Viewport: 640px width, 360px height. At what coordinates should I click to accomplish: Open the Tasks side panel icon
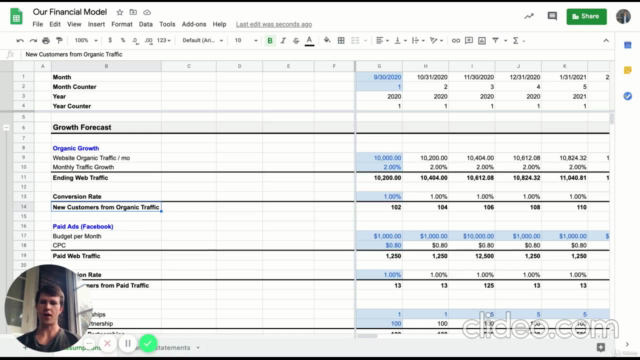(628, 96)
